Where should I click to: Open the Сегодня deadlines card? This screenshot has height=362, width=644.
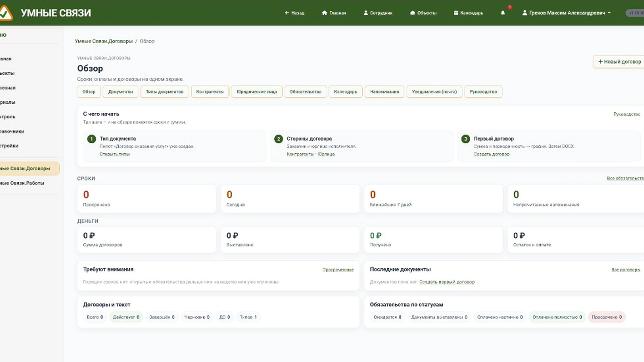click(x=290, y=199)
